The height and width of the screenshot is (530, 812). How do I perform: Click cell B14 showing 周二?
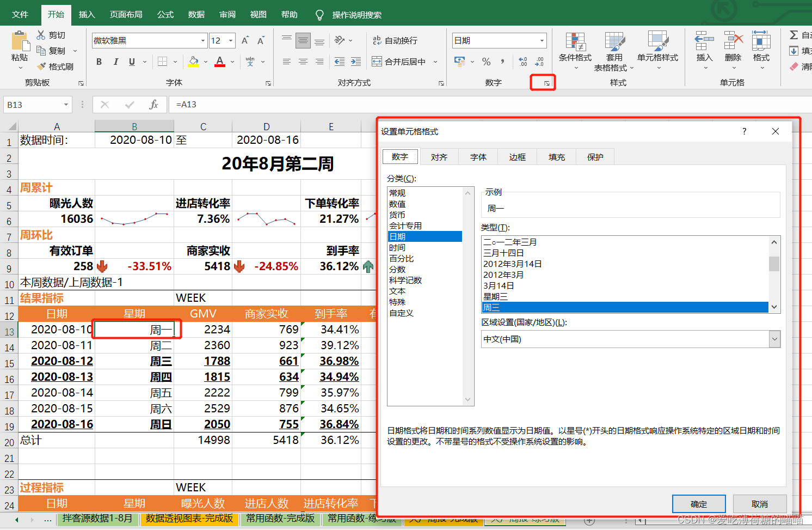(x=134, y=345)
